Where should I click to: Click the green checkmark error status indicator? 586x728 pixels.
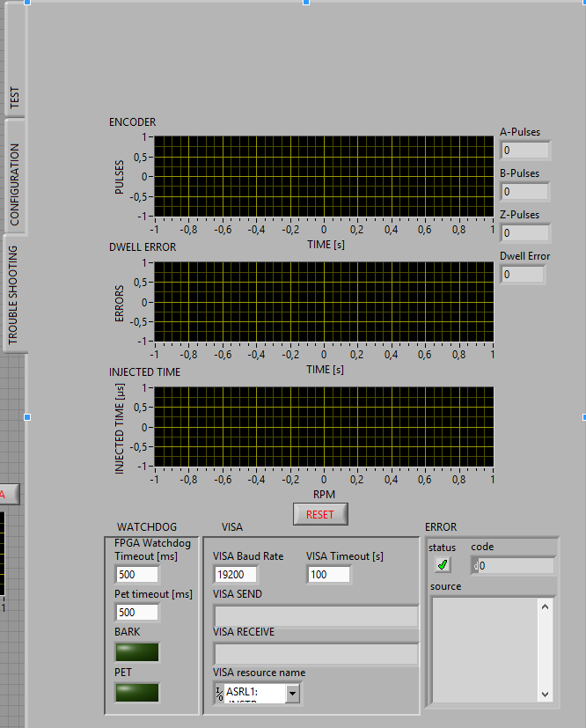point(443,565)
